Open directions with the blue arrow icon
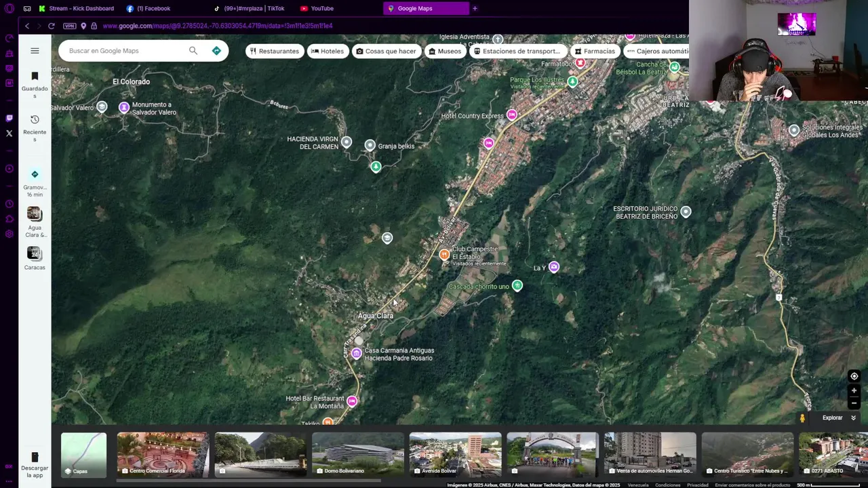Image resolution: width=868 pixels, height=488 pixels. click(x=216, y=51)
